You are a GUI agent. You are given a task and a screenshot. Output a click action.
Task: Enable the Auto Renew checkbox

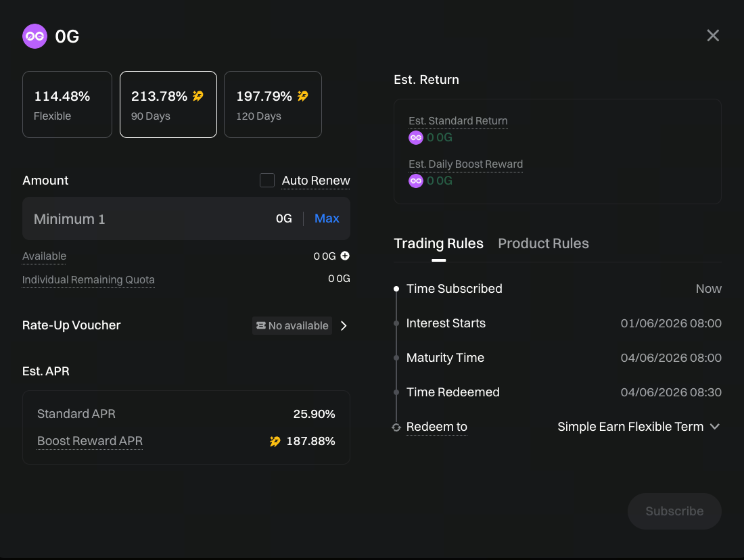[x=267, y=181]
